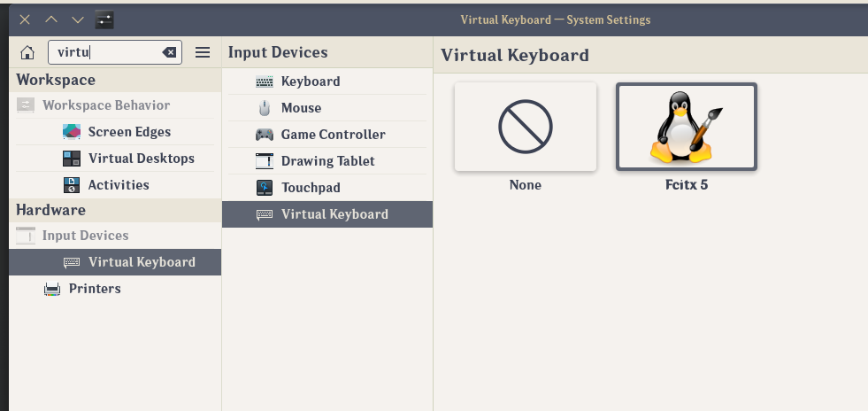The image size is (868, 411).
Task: Open Touchpad settings
Action: (x=327, y=188)
